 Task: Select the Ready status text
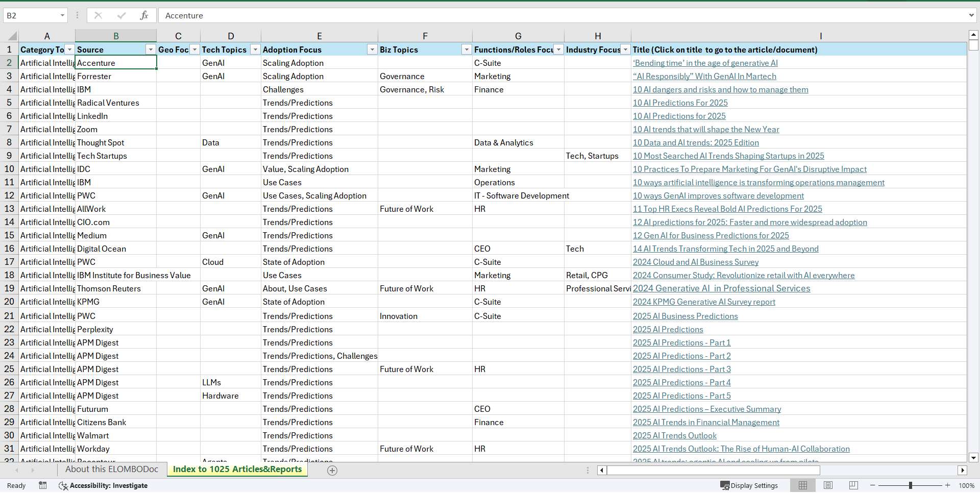coord(16,485)
